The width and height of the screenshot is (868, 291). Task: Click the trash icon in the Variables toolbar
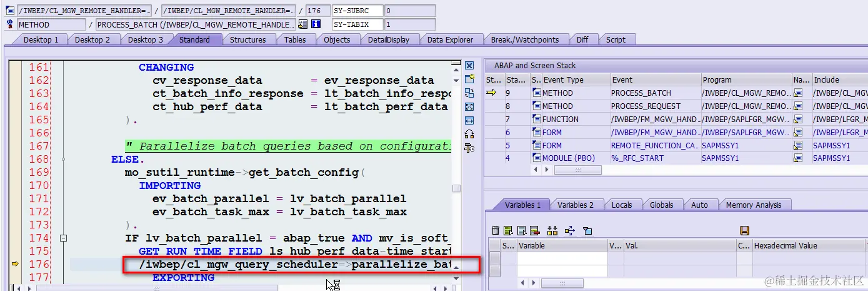(x=496, y=230)
